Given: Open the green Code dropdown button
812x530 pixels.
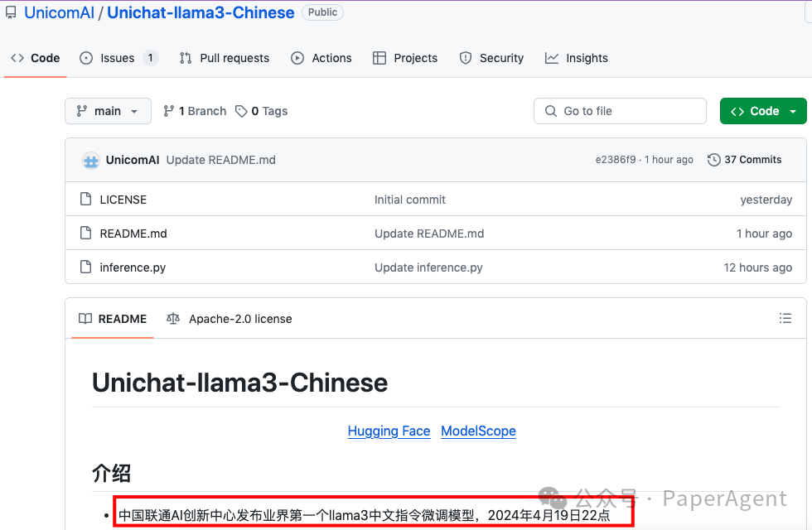Looking at the screenshot, I should 763,111.
